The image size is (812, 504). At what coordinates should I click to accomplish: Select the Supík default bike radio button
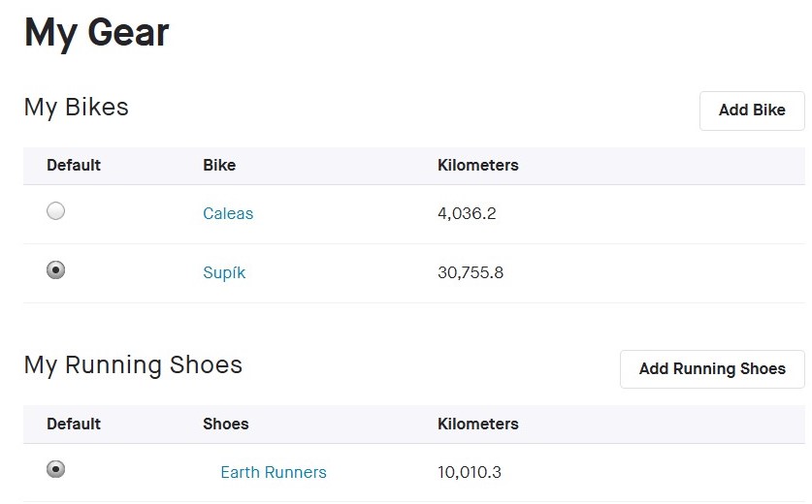click(56, 270)
